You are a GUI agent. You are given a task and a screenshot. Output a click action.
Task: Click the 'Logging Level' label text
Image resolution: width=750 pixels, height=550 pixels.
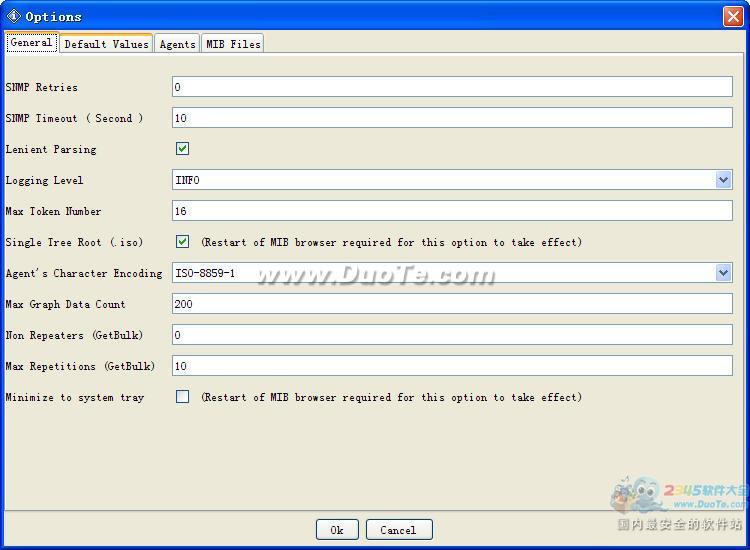pos(44,180)
